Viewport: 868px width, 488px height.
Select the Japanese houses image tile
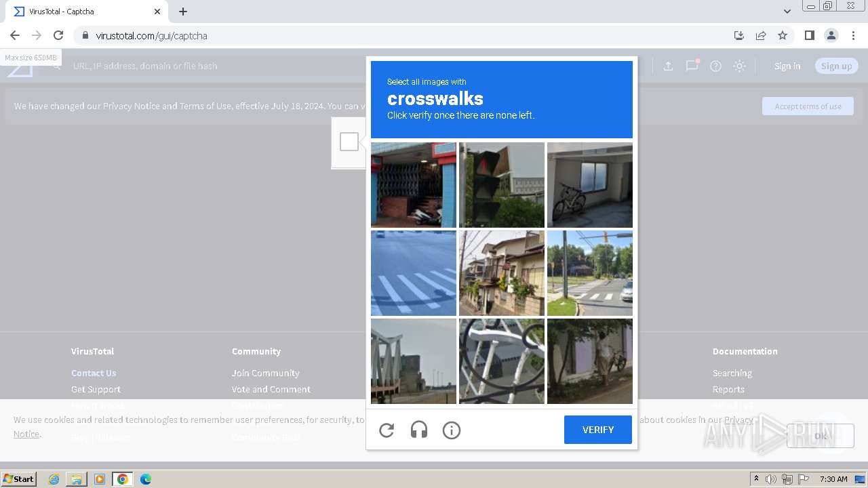click(502, 273)
